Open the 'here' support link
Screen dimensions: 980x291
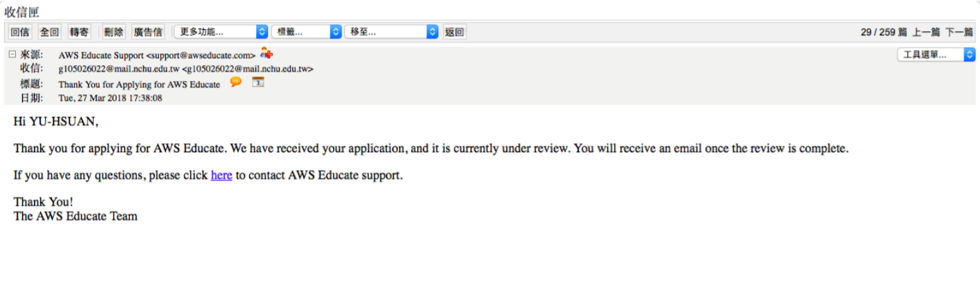221,175
